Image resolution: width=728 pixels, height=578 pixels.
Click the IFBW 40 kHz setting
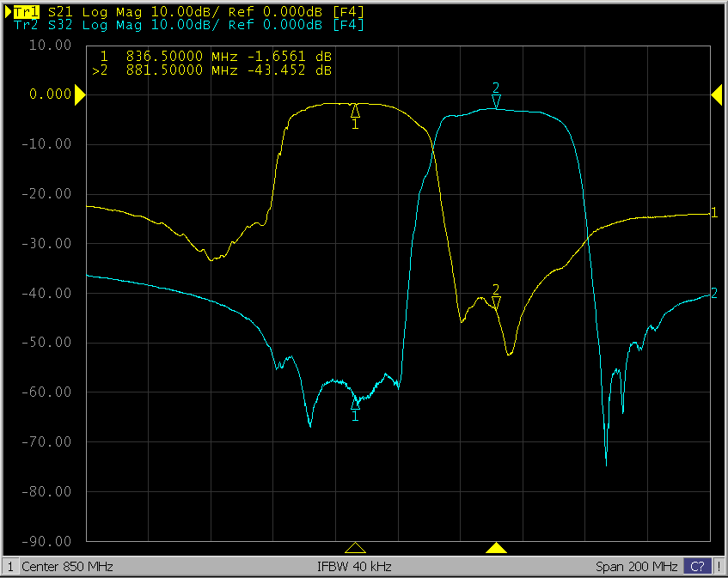pos(354,567)
